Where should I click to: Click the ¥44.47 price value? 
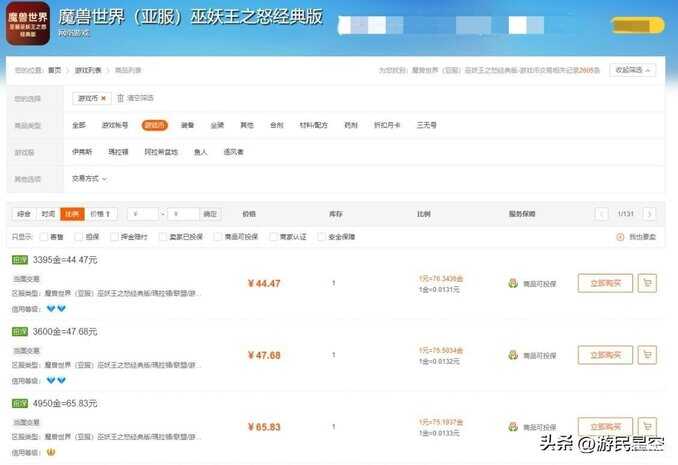click(x=264, y=283)
